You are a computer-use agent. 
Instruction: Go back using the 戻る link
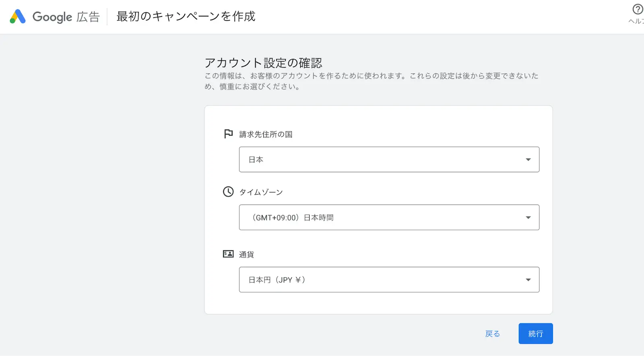tap(492, 334)
